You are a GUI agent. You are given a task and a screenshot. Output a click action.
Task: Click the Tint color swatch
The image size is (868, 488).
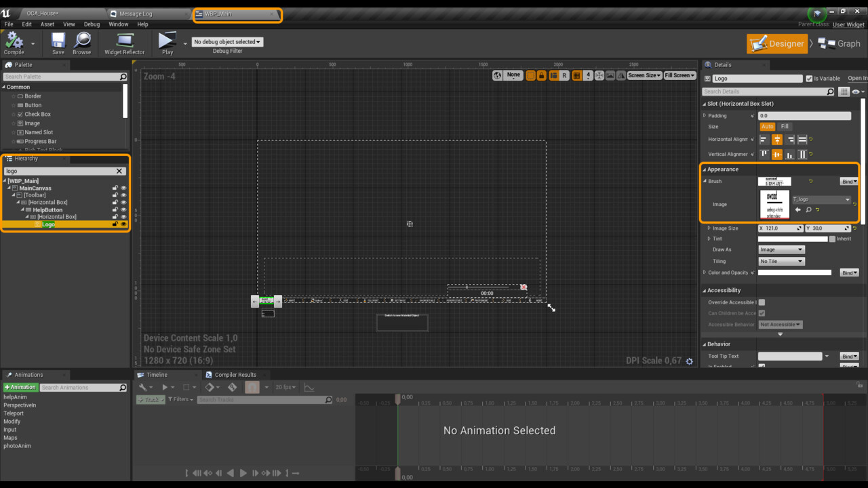click(792, 239)
